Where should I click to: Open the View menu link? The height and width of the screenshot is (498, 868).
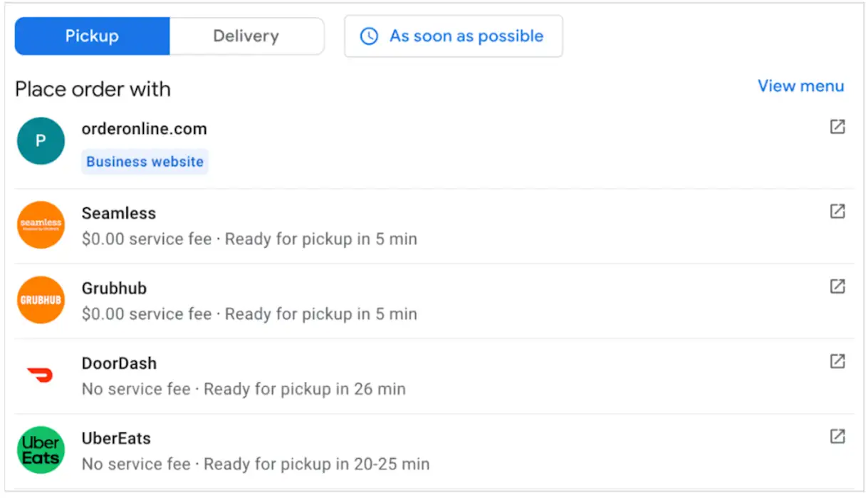(800, 86)
